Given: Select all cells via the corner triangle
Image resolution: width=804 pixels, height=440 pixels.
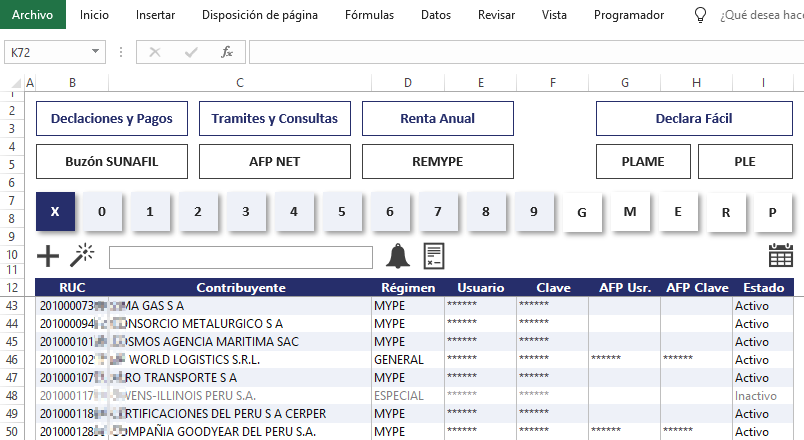Looking at the screenshot, I should pos(16,83).
